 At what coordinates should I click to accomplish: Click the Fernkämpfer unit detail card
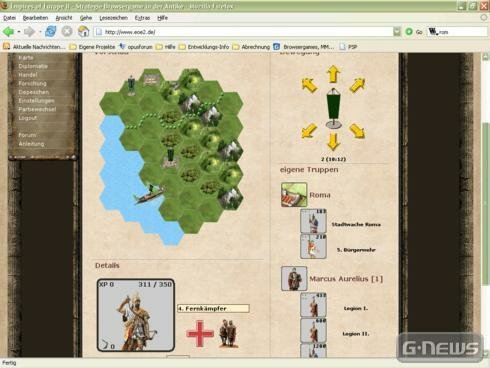136,315
